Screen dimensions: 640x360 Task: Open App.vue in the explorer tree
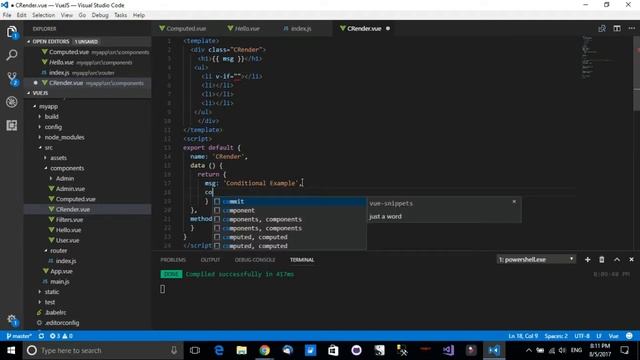pos(61,271)
